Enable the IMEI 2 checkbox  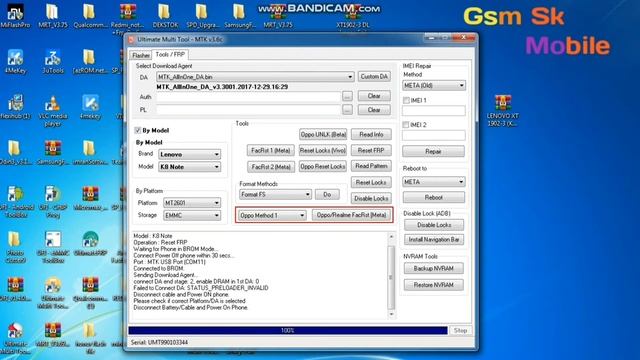[x=406, y=124]
